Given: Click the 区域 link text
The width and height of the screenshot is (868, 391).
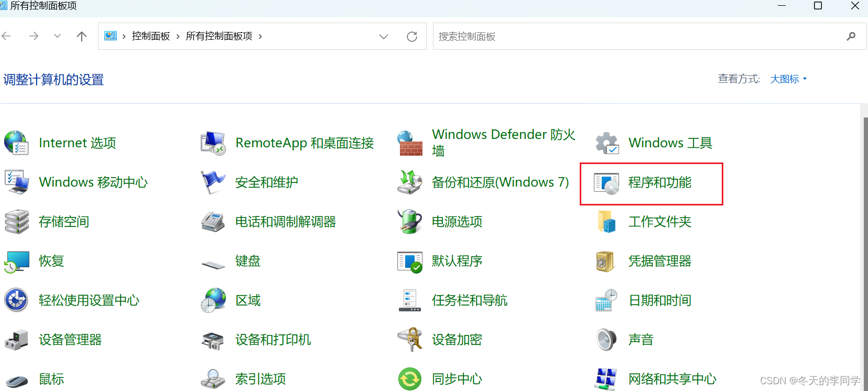Looking at the screenshot, I should 248,300.
